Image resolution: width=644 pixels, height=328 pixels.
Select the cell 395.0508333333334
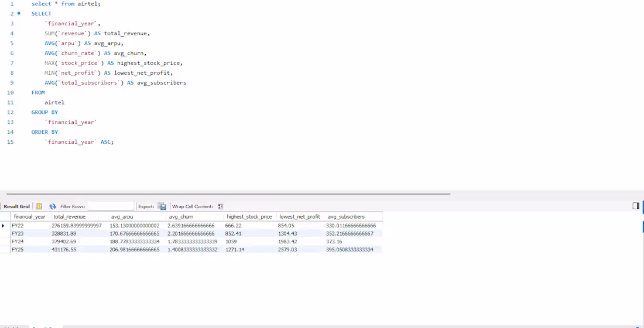point(354,249)
